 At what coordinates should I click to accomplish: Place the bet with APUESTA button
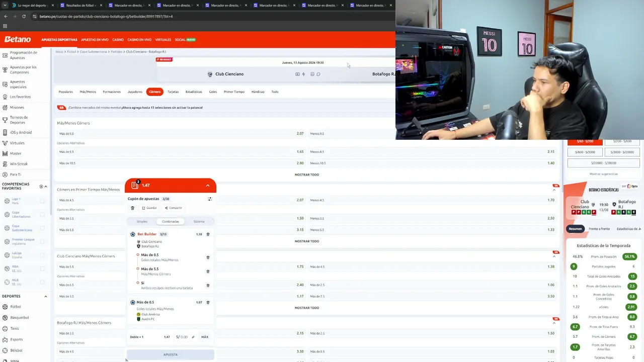(171, 354)
